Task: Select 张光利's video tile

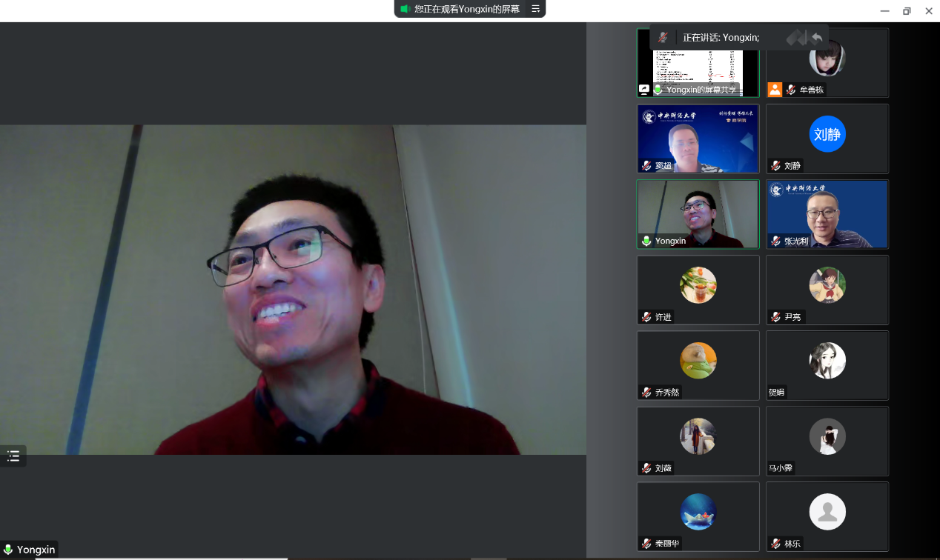Action: point(827,214)
